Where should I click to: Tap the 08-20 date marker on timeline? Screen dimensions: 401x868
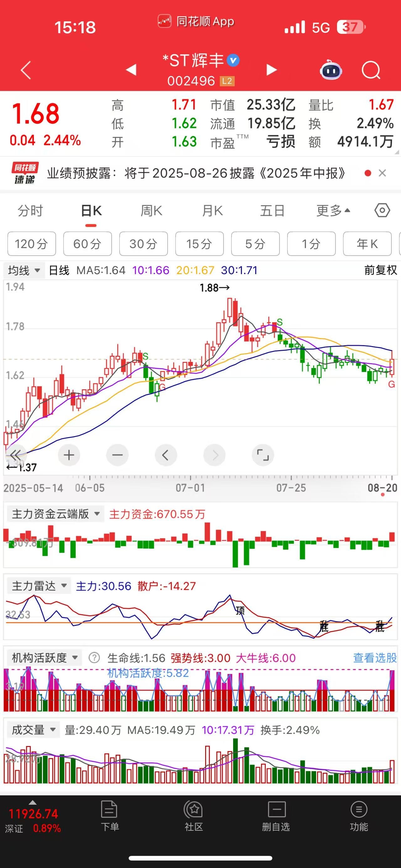(x=383, y=488)
